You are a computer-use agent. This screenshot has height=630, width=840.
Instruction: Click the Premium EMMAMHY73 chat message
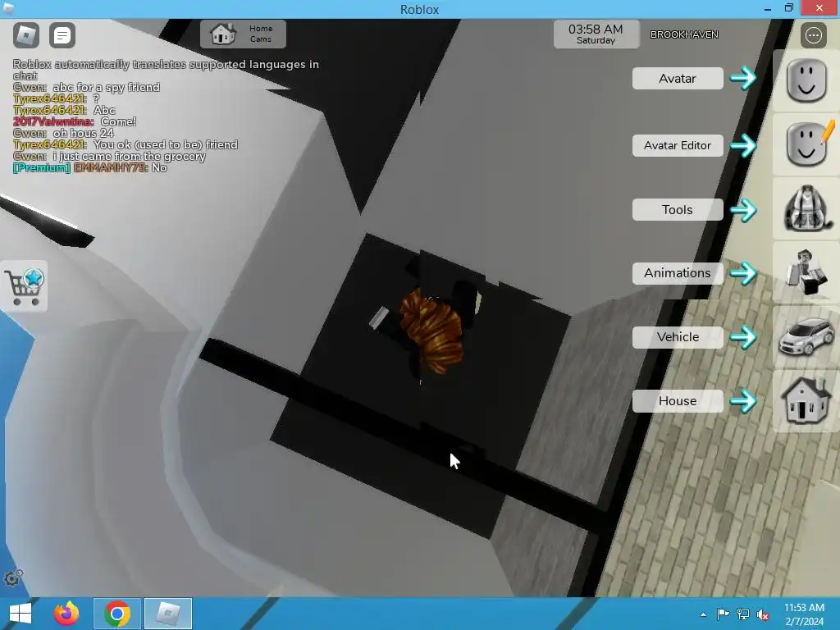point(90,167)
